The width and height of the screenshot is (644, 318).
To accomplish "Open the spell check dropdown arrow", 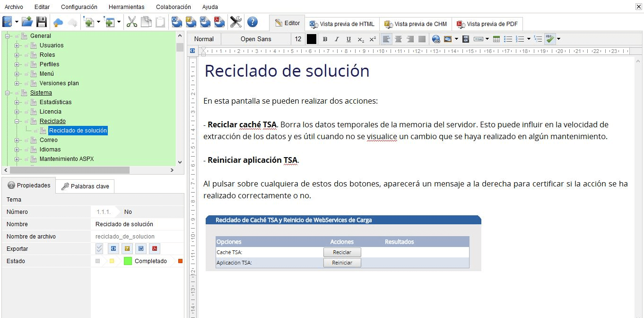I will [x=559, y=39].
